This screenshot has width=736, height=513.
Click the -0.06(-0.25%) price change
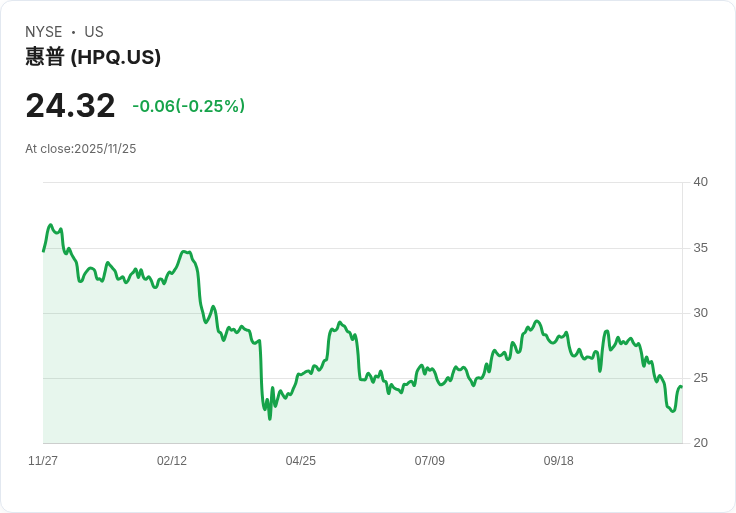(188, 106)
